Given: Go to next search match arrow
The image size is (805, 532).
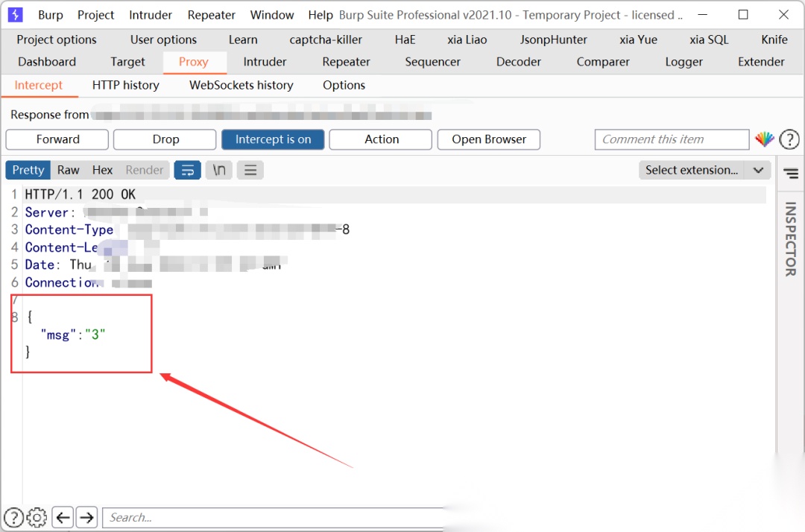Looking at the screenshot, I should (x=86, y=517).
